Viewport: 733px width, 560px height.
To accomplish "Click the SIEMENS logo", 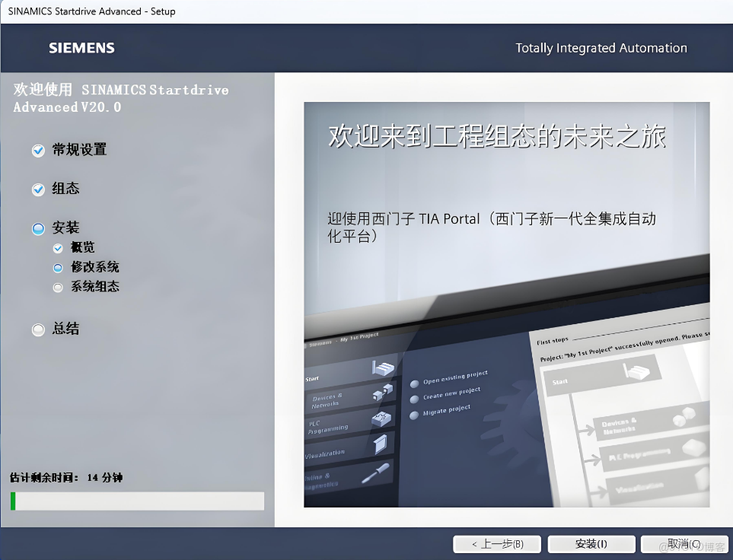I will pos(81,47).
